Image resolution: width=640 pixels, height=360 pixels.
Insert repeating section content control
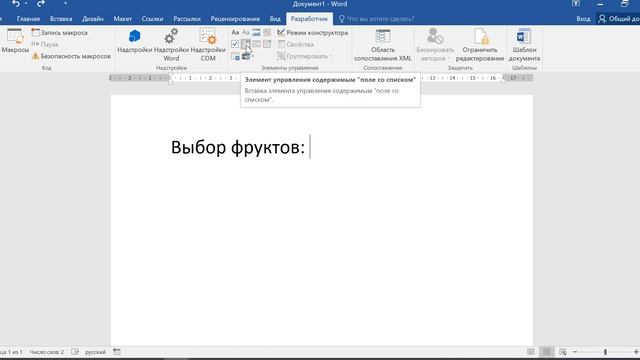(235, 56)
